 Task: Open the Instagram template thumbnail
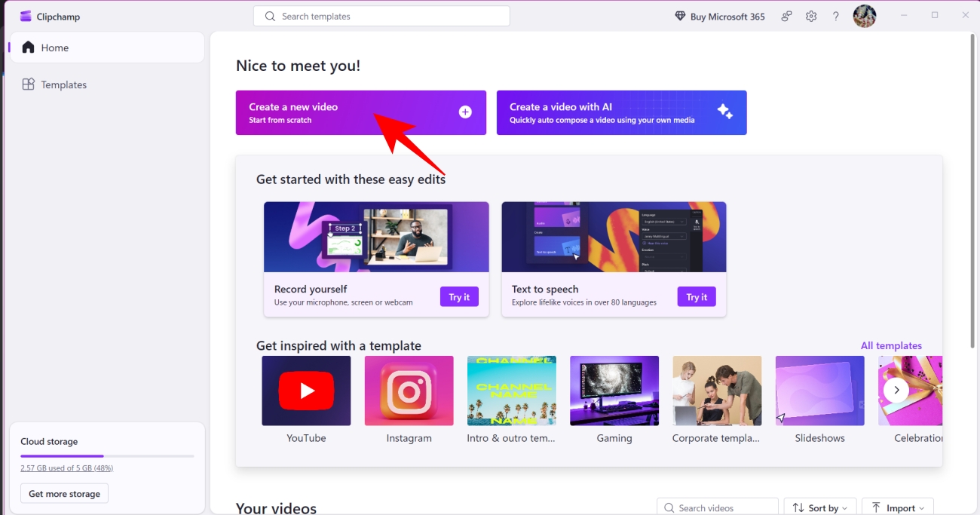point(409,391)
